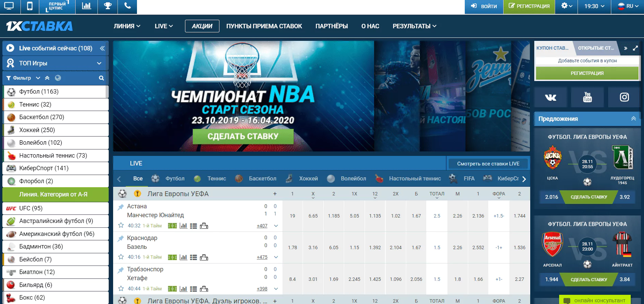Expand the bet slip to full screen

coord(635,48)
